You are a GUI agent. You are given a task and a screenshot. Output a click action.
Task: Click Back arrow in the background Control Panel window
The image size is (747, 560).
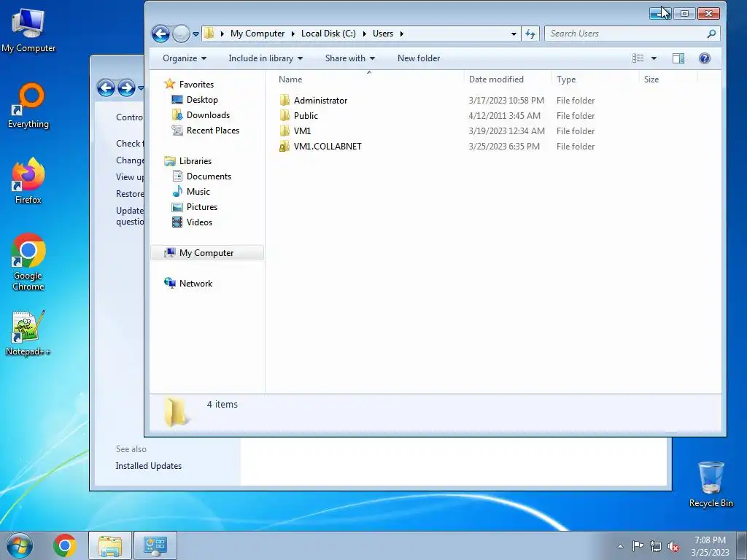106,88
